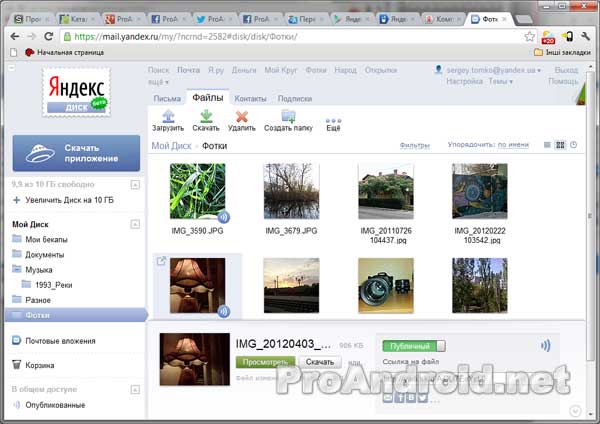Open the 1993_Реки subfolder
Screen dimensions: 600x424
(47, 285)
